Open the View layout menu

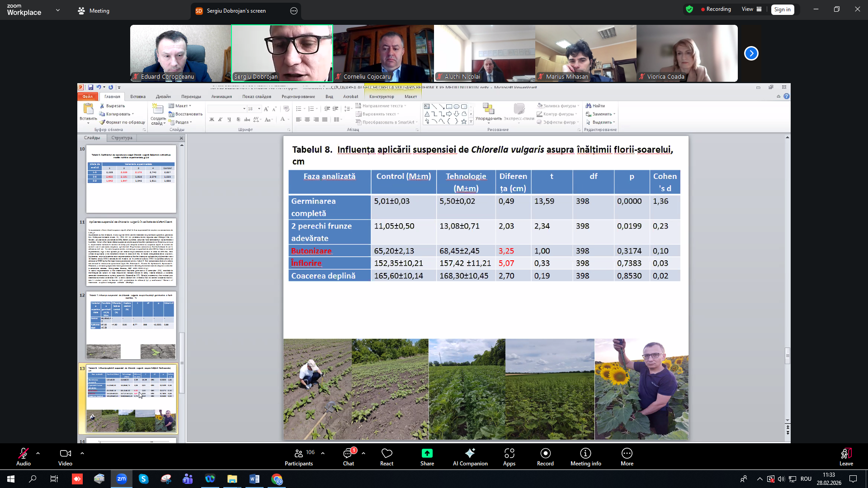click(x=751, y=9)
